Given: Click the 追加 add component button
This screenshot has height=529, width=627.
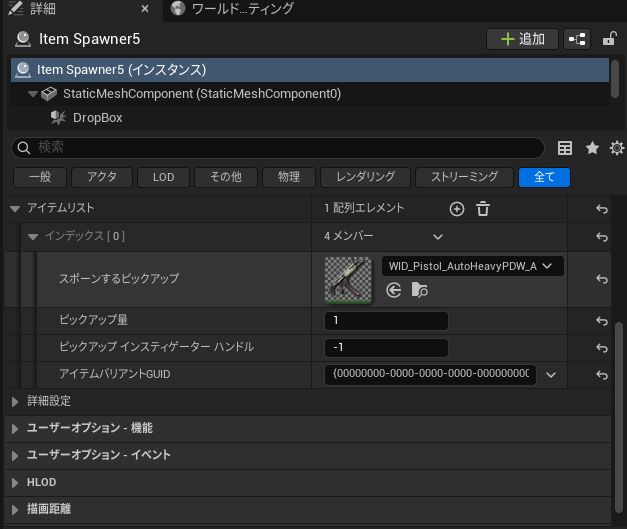Looking at the screenshot, I should (x=522, y=39).
